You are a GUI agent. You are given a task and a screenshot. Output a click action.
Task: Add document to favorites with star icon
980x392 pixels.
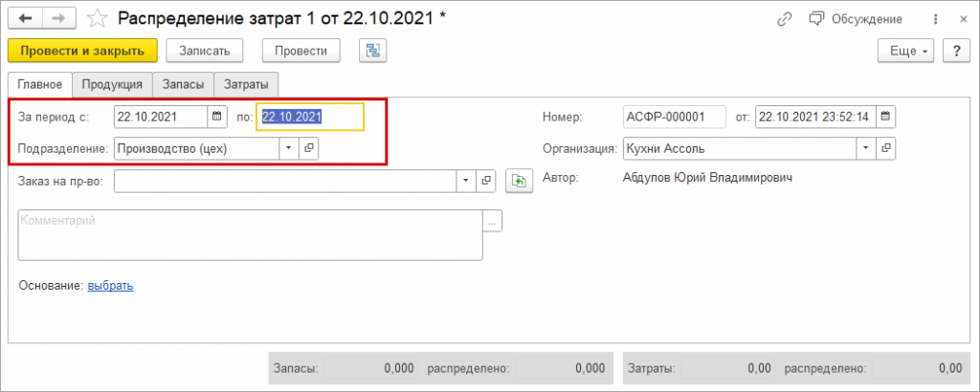[97, 18]
